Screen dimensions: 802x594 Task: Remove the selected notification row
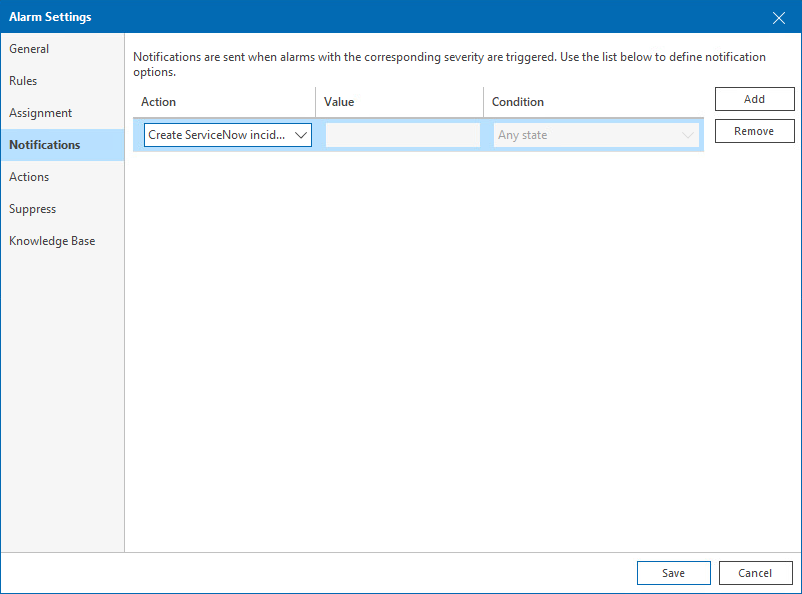(754, 131)
